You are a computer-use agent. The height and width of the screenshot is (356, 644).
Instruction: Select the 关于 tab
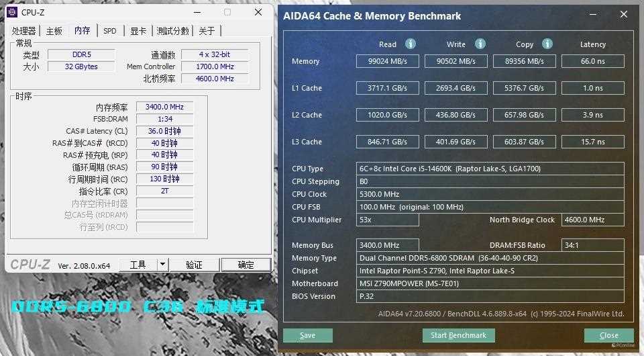point(207,31)
